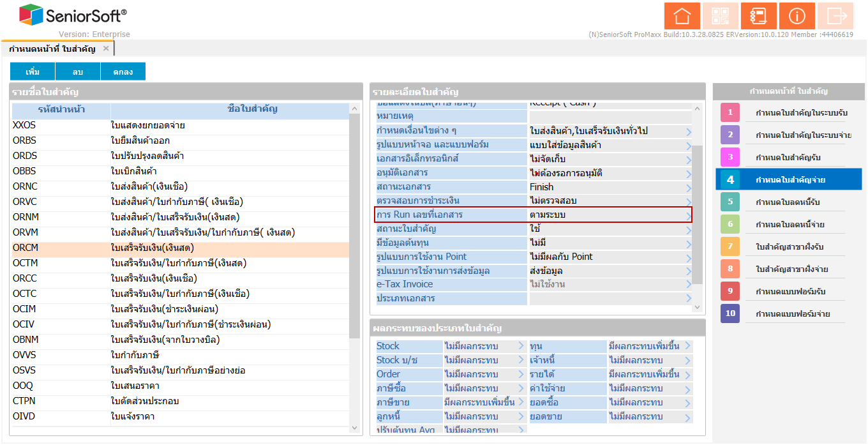Expand the e-Tax Invoice row arrow

[689, 285]
